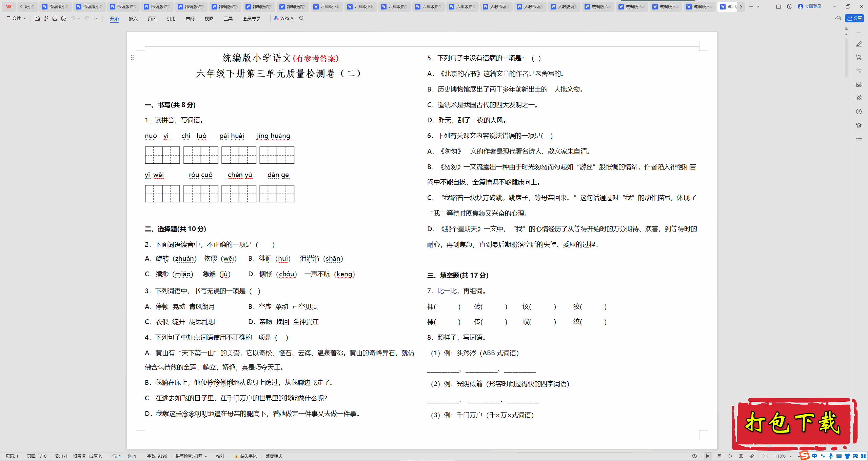Click the fit page zoom icon
Screen dimensions: 868x461
(766, 456)
